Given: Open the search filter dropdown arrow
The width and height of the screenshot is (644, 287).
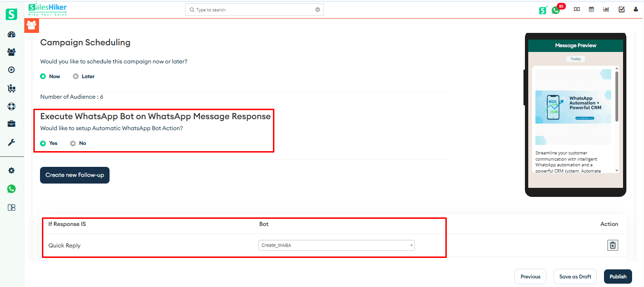Looking at the screenshot, I should (x=317, y=9).
